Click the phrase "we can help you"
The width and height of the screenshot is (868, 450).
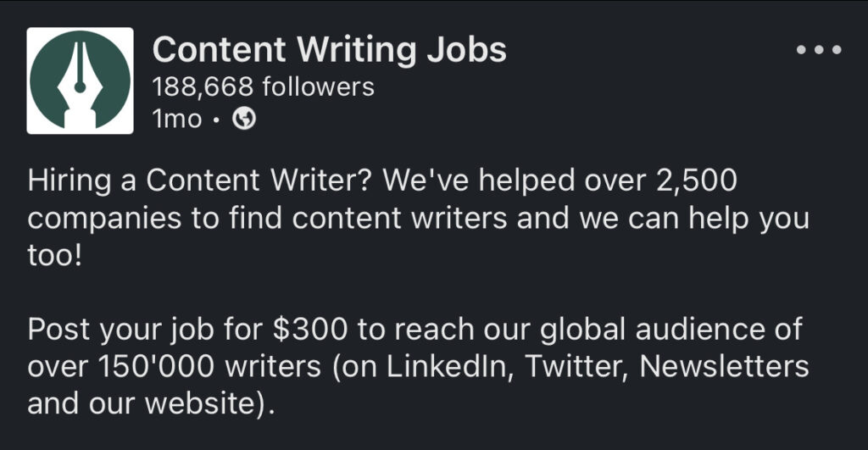[694, 219]
